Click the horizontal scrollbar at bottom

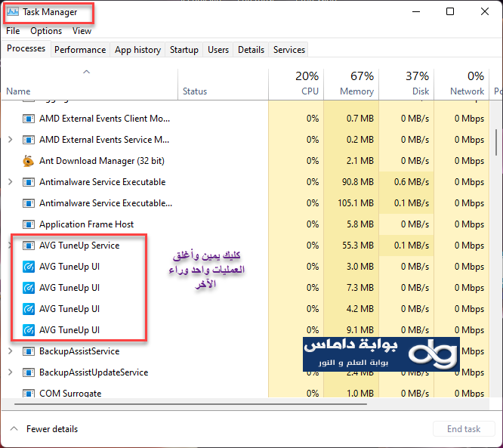click(190, 404)
